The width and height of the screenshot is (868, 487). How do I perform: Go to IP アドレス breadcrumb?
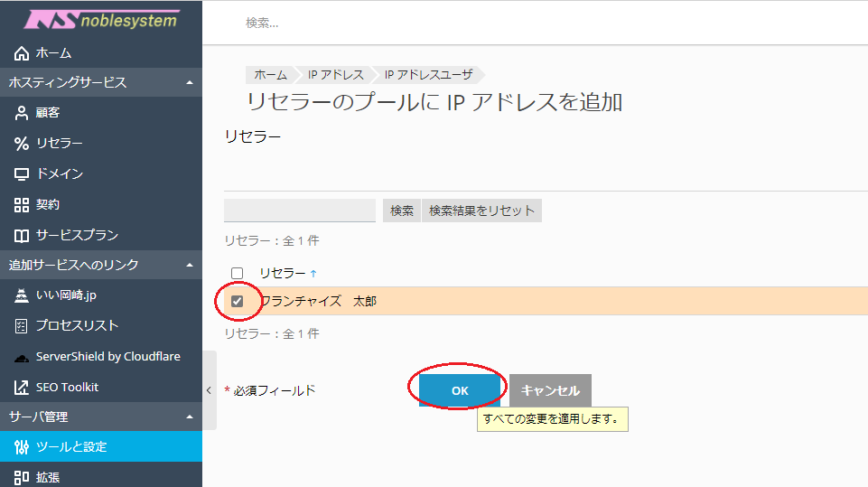(335, 75)
